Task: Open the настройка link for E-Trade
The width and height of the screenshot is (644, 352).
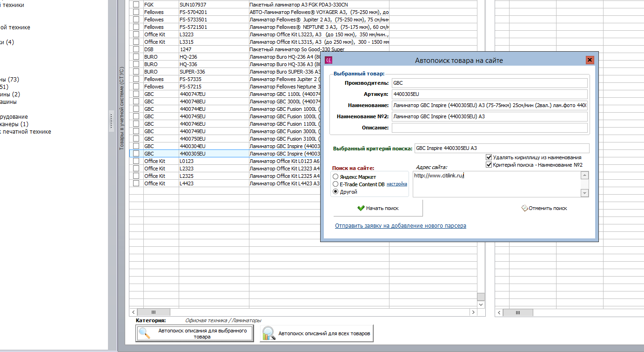Action: point(397,184)
